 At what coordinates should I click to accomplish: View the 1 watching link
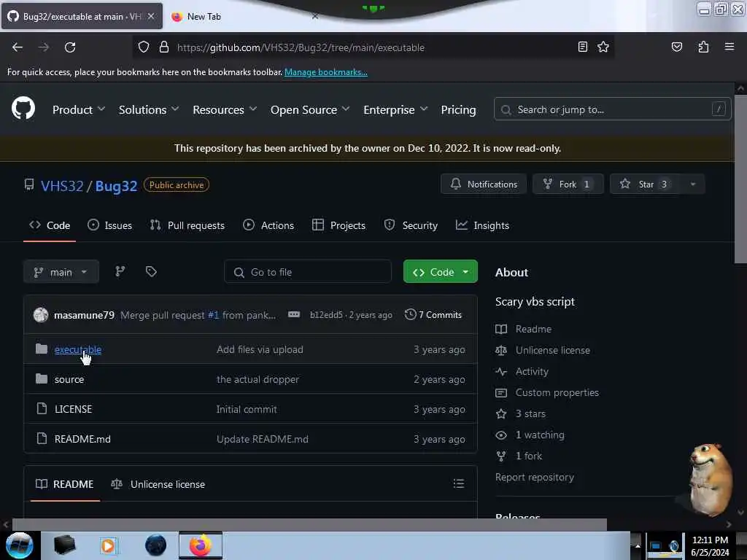540,435
